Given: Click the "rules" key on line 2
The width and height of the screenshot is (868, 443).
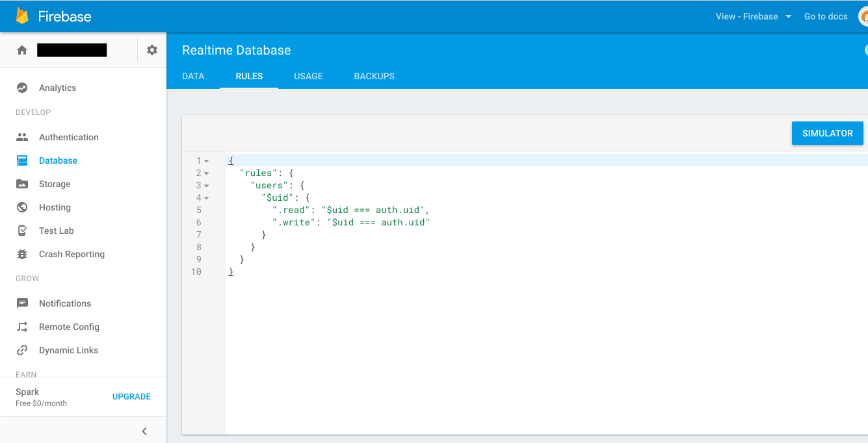Looking at the screenshot, I should (258, 173).
